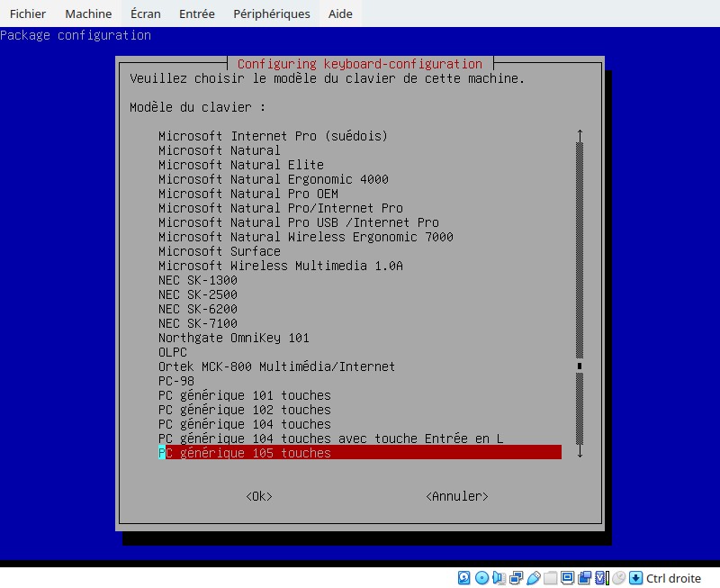Open the audio status icon
This screenshot has width=720, height=588.
pyautogui.click(x=499, y=577)
